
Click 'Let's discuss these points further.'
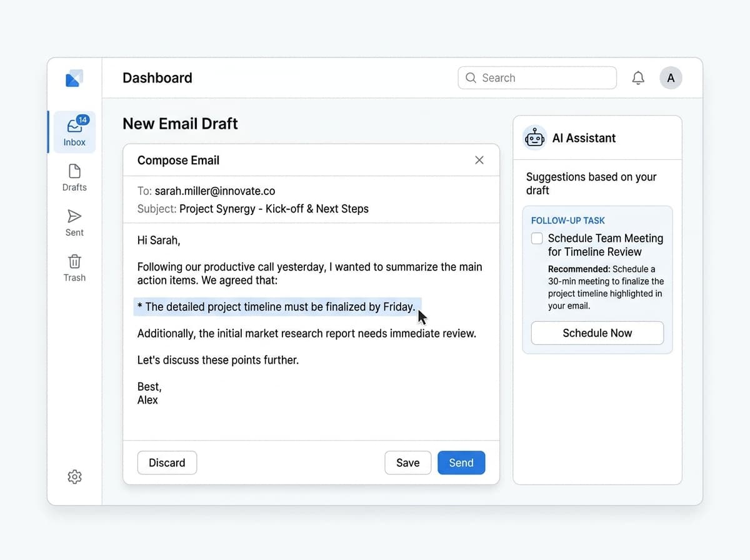tap(218, 360)
